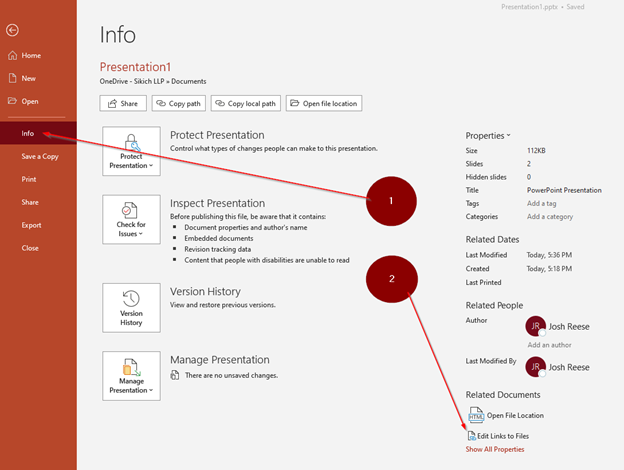Viewport: 624px width, 470px height.
Task: Open the Print page
Action: pos(29,179)
